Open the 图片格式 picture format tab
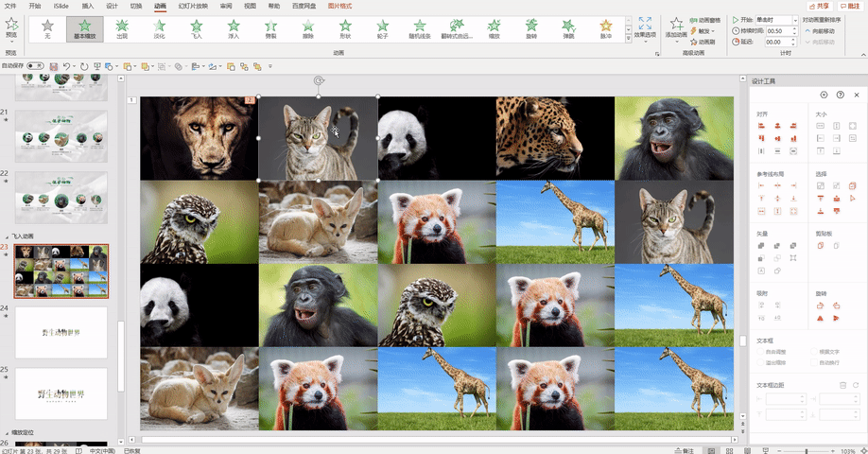 [339, 6]
